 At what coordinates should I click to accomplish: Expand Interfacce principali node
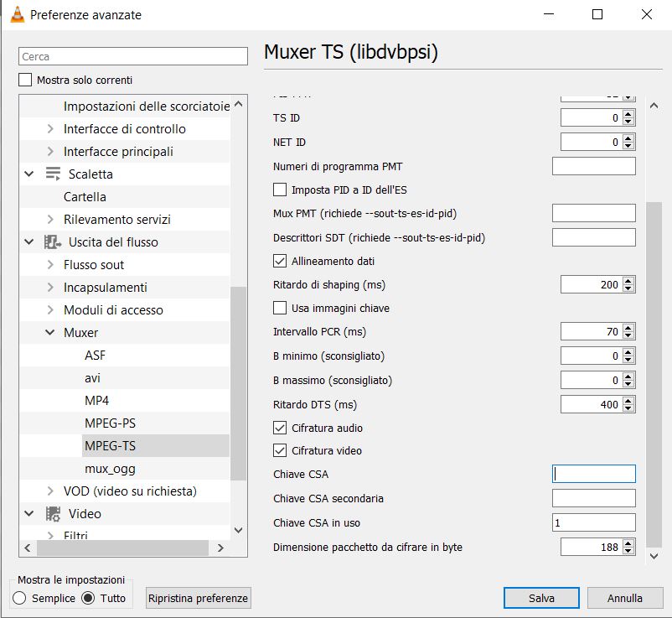click(x=50, y=152)
